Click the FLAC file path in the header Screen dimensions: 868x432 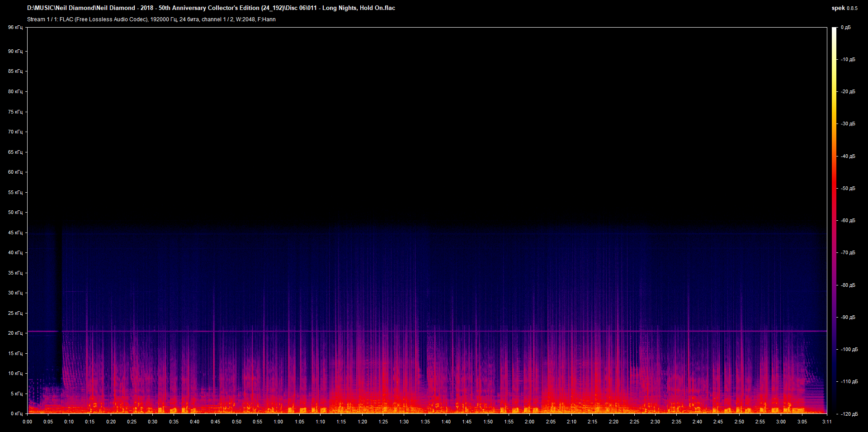(x=211, y=8)
